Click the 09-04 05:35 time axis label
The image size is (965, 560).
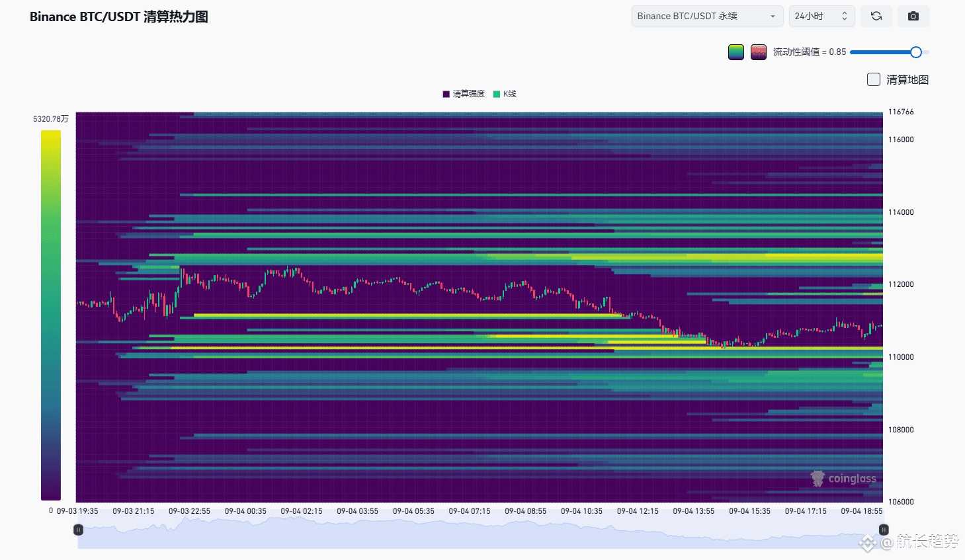pos(413,511)
